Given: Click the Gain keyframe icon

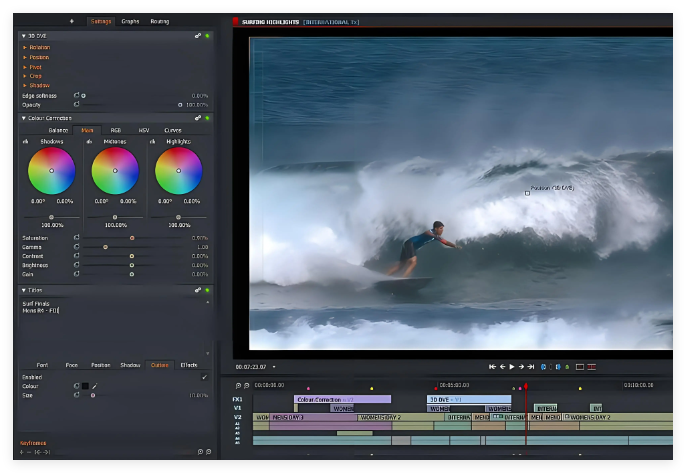Looking at the screenshot, I should click(77, 274).
